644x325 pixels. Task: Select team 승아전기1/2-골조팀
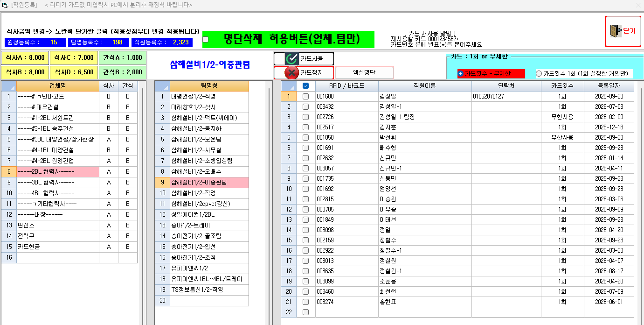(209, 236)
